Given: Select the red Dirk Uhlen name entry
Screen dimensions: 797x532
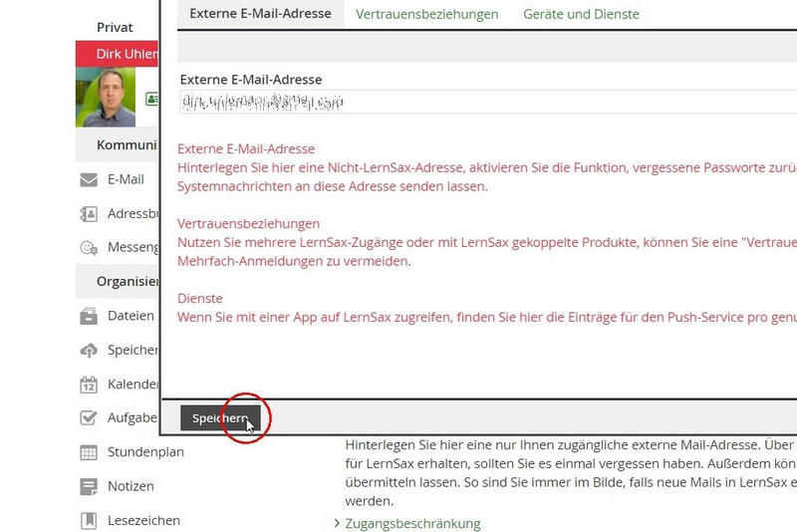Looking at the screenshot, I should pos(117,54).
